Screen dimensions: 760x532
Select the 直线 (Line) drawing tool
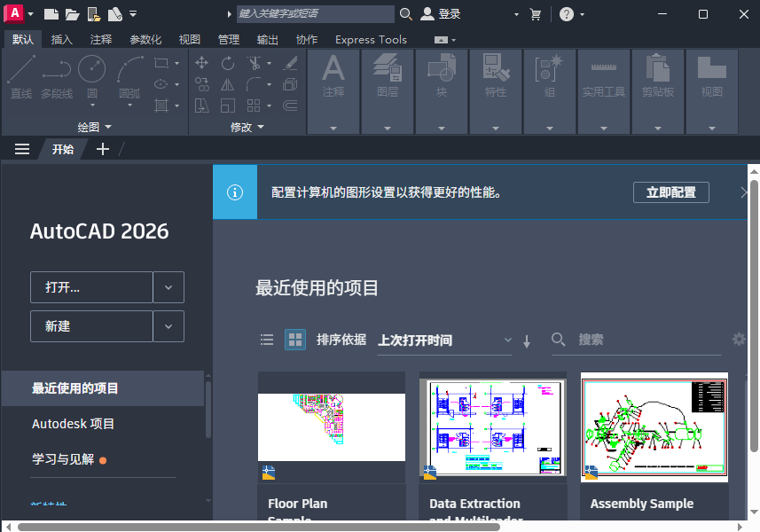[x=20, y=80]
